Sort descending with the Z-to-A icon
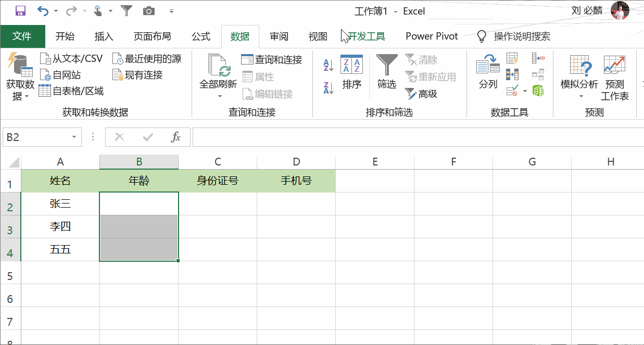The width and height of the screenshot is (644, 345). click(x=328, y=88)
